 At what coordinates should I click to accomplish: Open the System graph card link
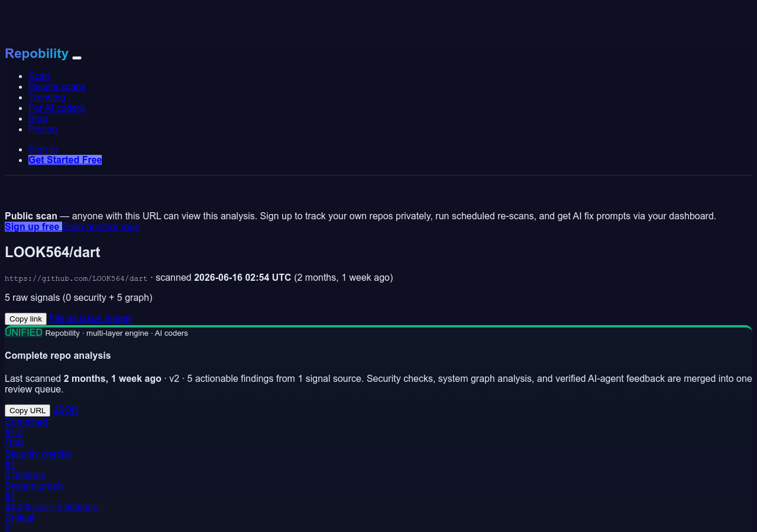[51, 496]
